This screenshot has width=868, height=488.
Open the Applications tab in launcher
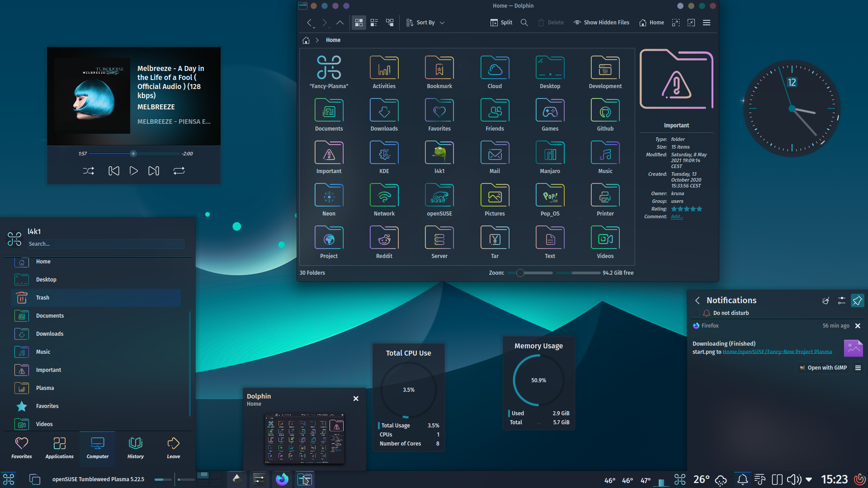[x=59, y=448]
